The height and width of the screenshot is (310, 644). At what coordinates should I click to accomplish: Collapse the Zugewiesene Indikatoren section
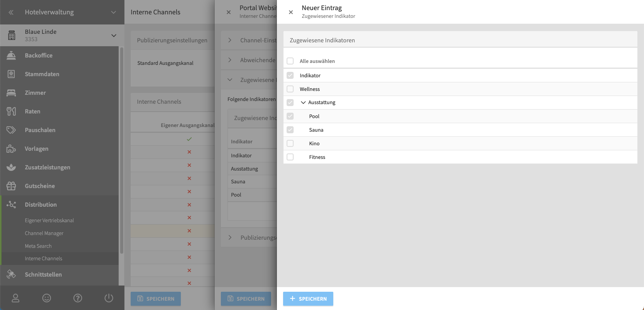[x=230, y=80]
